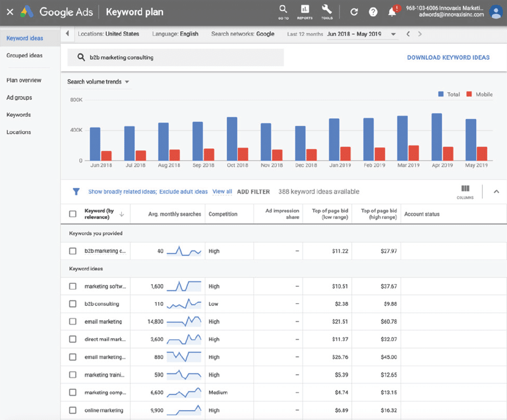Change Search networks: Google setting

[243, 34]
